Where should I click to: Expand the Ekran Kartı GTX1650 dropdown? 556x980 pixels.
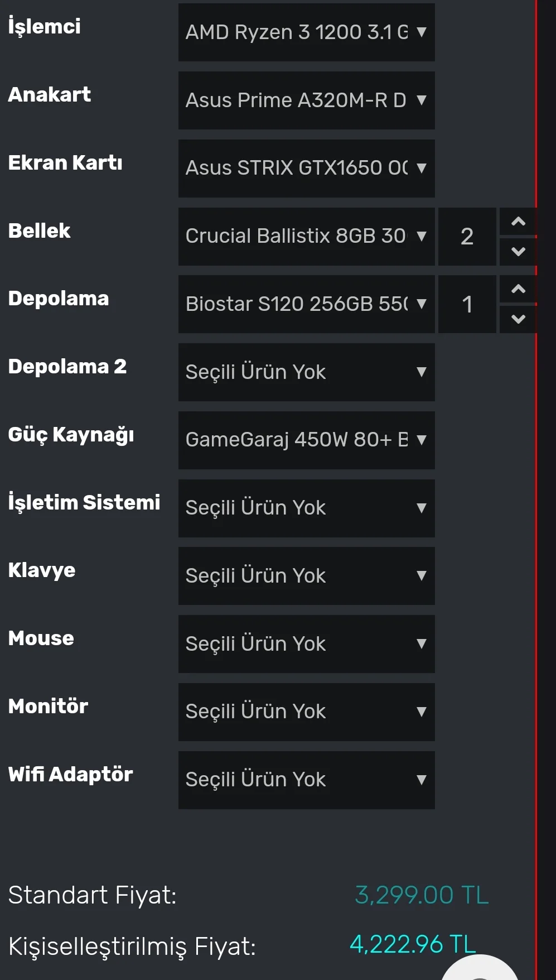point(306,168)
